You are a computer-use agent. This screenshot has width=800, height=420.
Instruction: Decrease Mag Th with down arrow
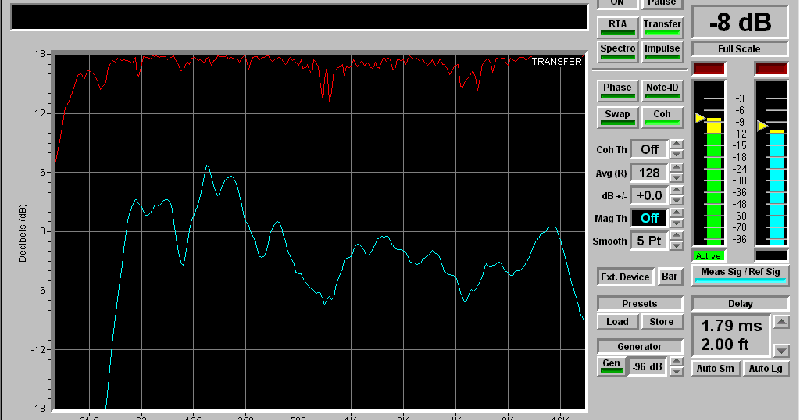coord(677,223)
